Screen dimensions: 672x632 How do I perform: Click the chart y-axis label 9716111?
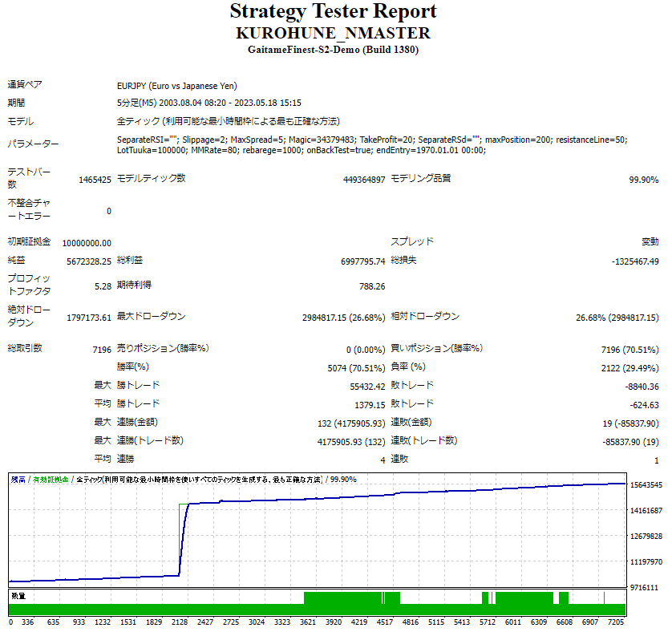[x=644, y=588]
